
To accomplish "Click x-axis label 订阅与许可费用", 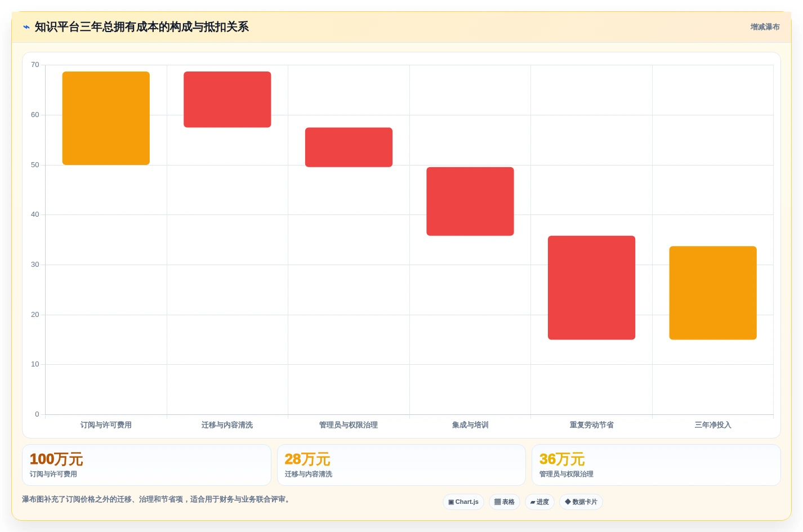I will (106, 425).
